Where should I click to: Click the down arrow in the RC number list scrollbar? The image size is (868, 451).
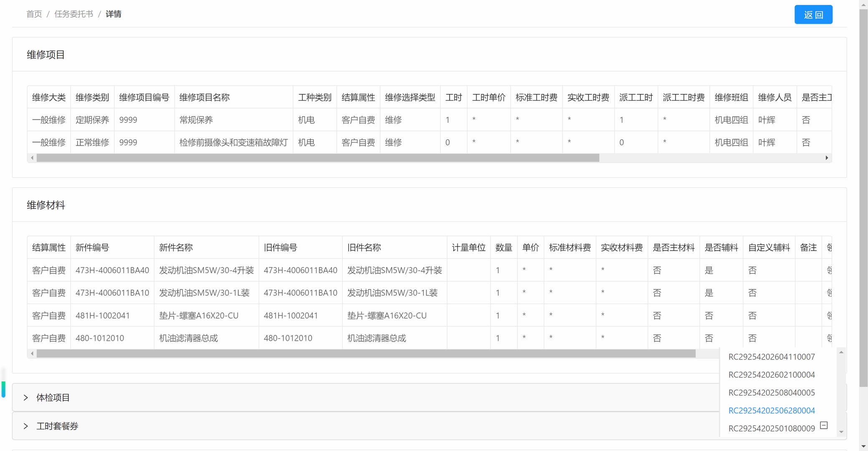[841, 432]
